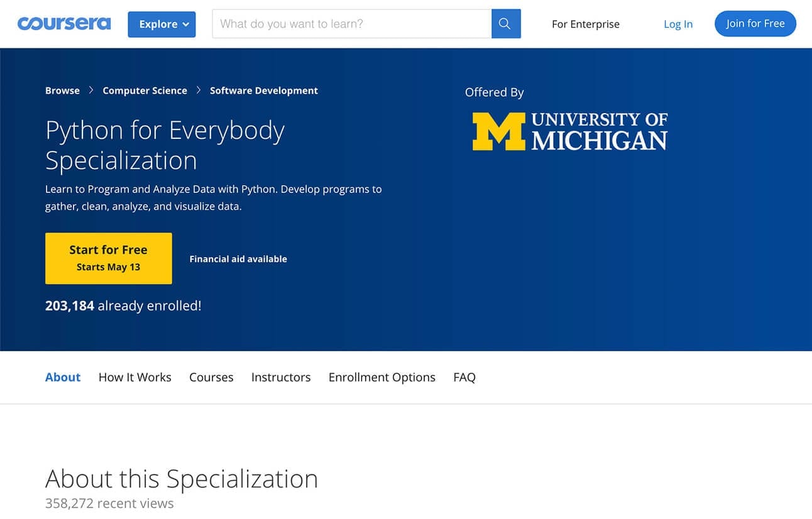The image size is (812, 519).
Task: Open the Computer Science breadcrumb
Action: click(x=145, y=90)
